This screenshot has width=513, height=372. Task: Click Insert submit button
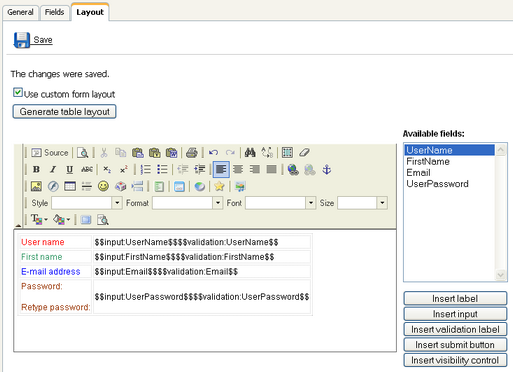point(455,345)
